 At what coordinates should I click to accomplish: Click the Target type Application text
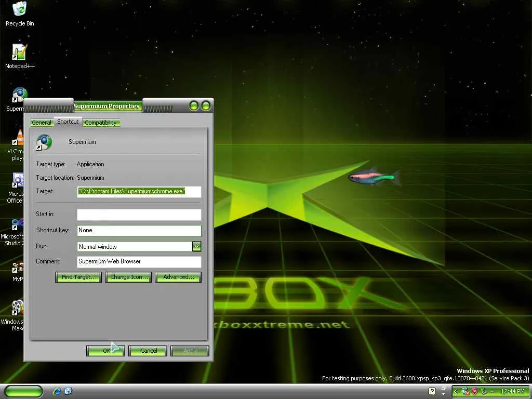(x=90, y=164)
